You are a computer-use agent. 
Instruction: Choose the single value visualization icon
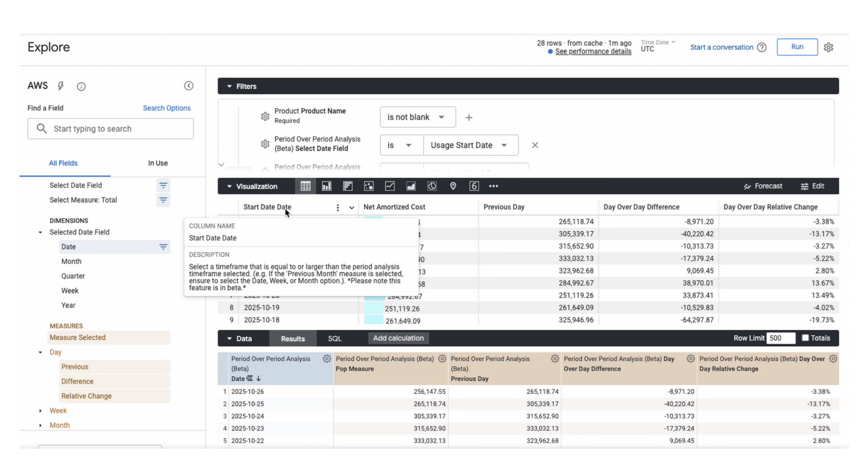tap(474, 186)
